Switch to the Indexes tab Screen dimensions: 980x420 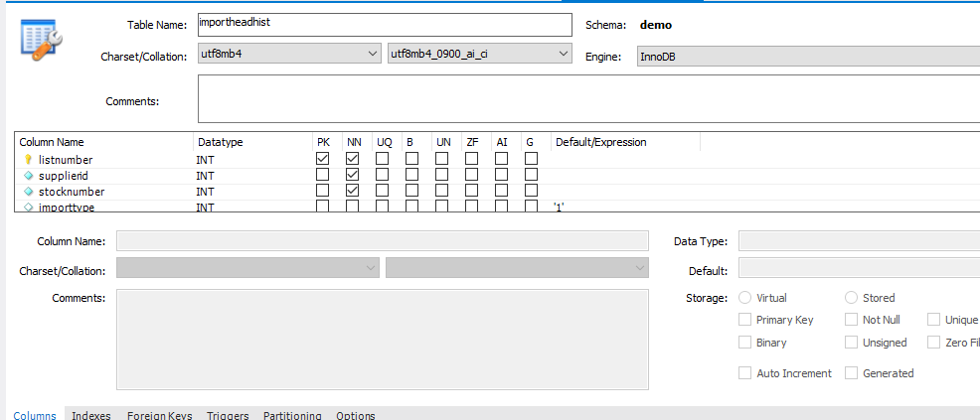click(x=91, y=415)
